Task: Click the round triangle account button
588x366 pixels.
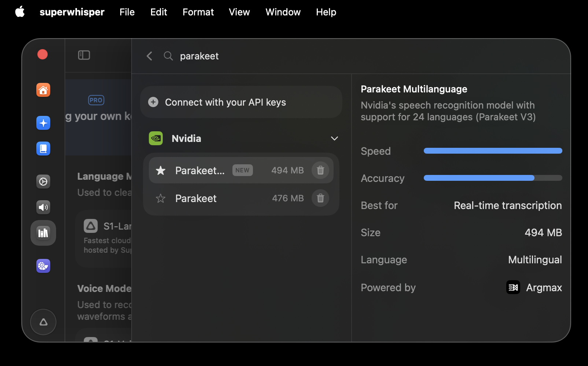Action: pyautogui.click(x=43, y=322)
